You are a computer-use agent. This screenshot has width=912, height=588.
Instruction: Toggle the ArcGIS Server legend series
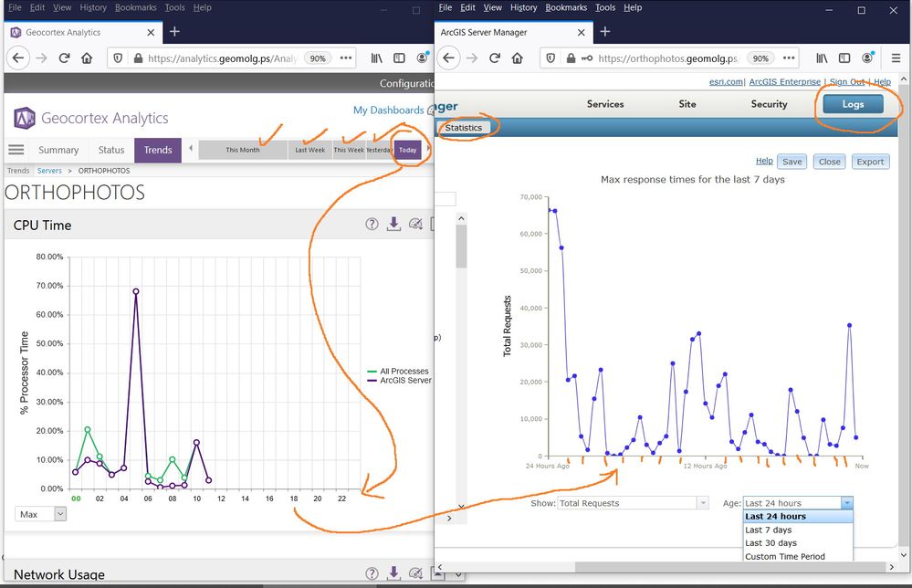399,381
